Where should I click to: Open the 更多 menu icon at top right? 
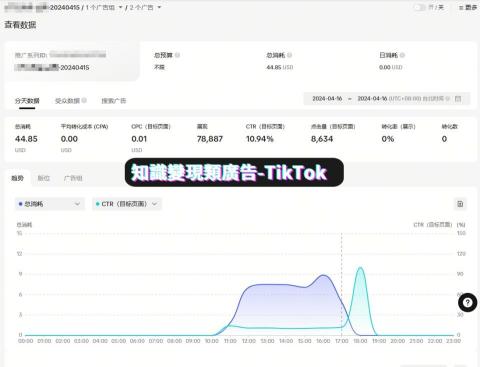461,8
